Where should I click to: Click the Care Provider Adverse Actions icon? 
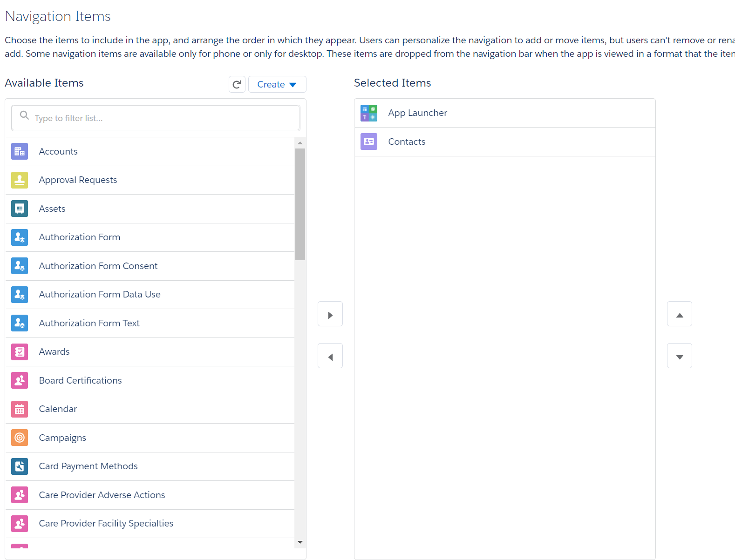click(x=20, y=495)
